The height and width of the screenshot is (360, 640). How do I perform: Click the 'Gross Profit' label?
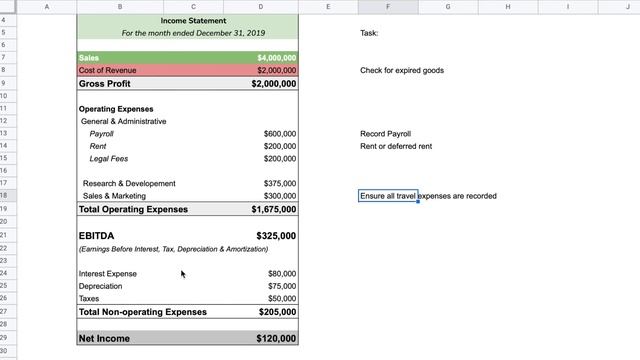pos(104,84)
